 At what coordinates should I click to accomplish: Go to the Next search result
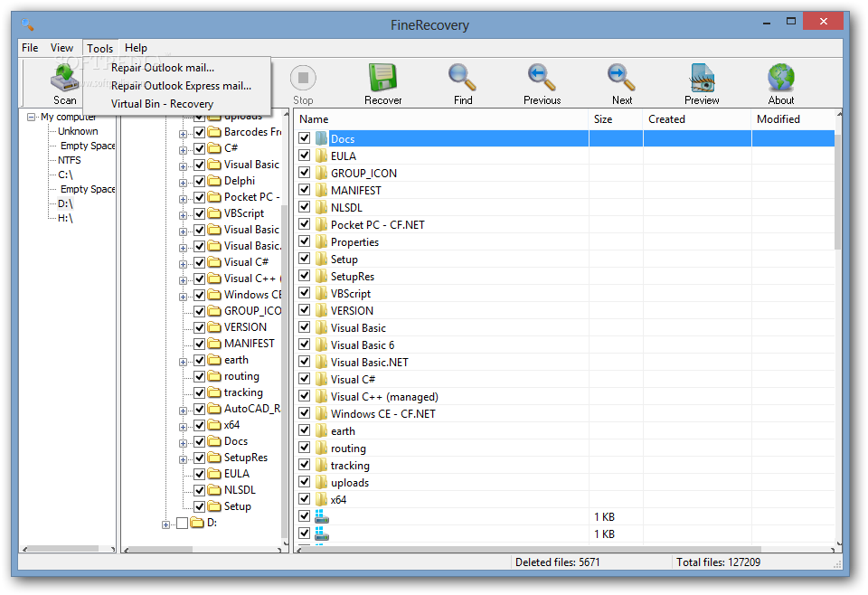click(621, 77)
